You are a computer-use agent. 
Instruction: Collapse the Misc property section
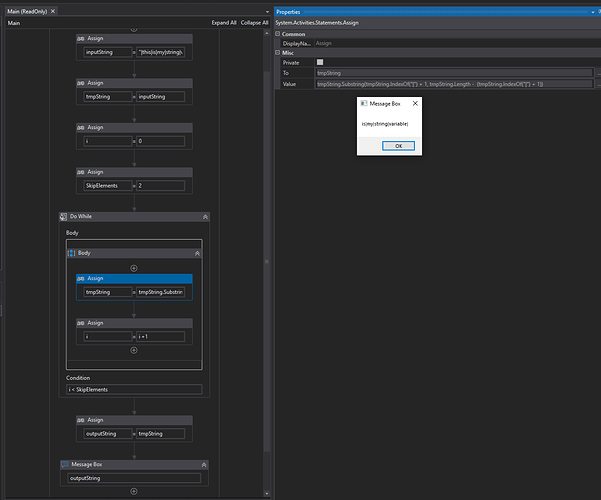click(278, 53)
